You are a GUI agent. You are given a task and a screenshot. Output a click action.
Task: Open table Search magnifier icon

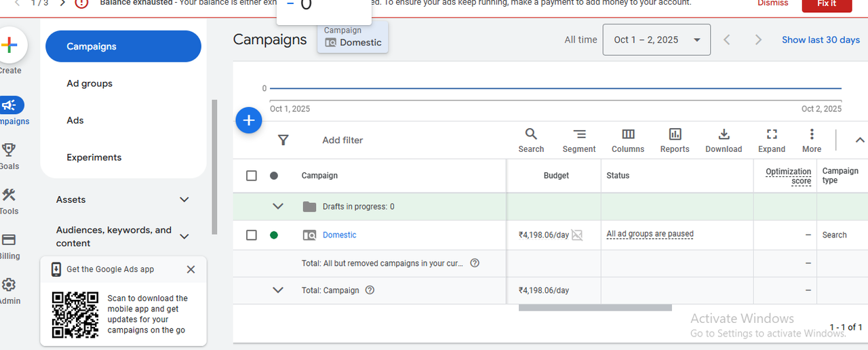click(531, 134)
